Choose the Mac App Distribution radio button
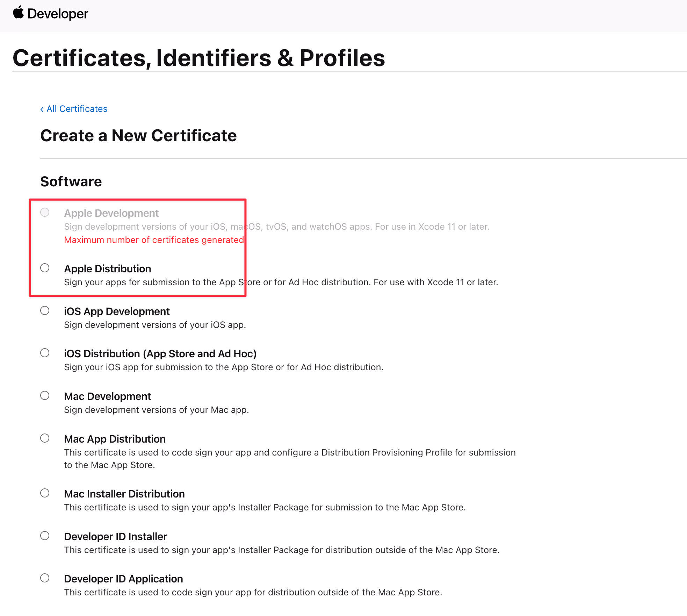Viewport: 687px width, 616px height. coord(45,438)
